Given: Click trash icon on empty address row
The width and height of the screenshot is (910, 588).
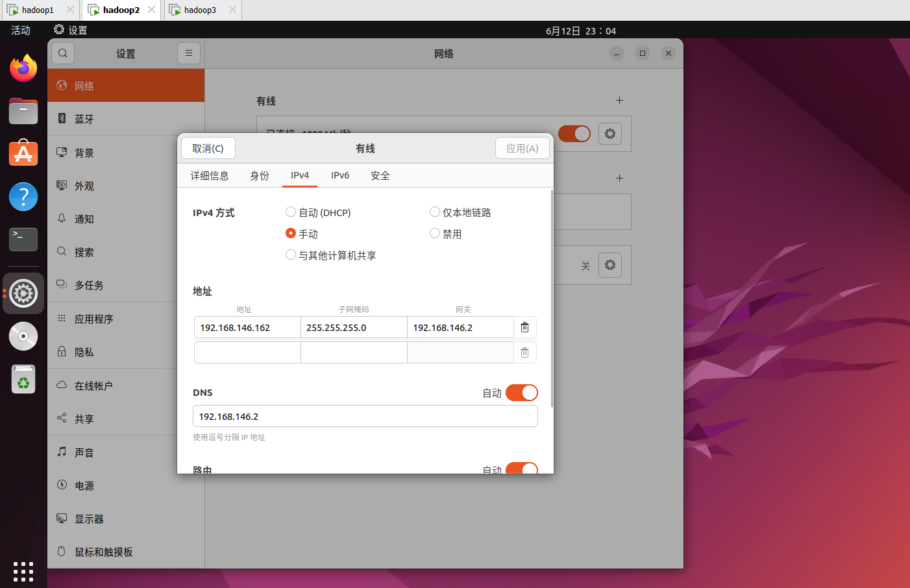Looking at the screenshot, I should 525,352.
